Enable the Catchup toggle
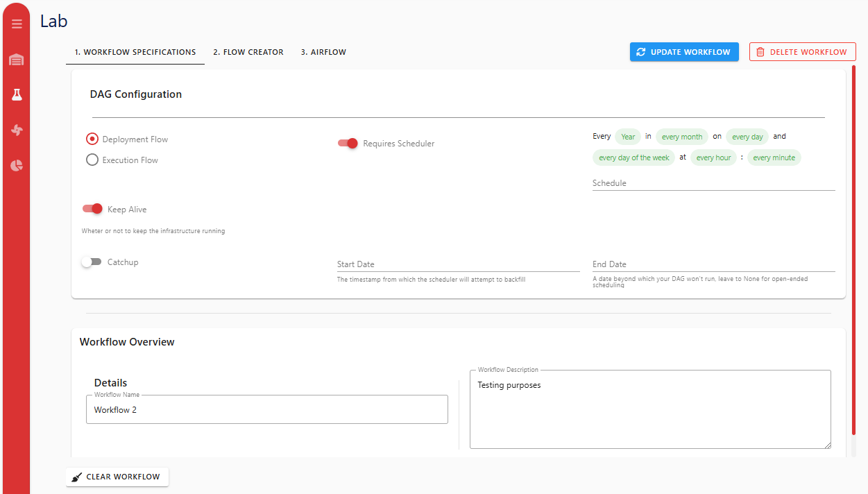 coord(92,262)
